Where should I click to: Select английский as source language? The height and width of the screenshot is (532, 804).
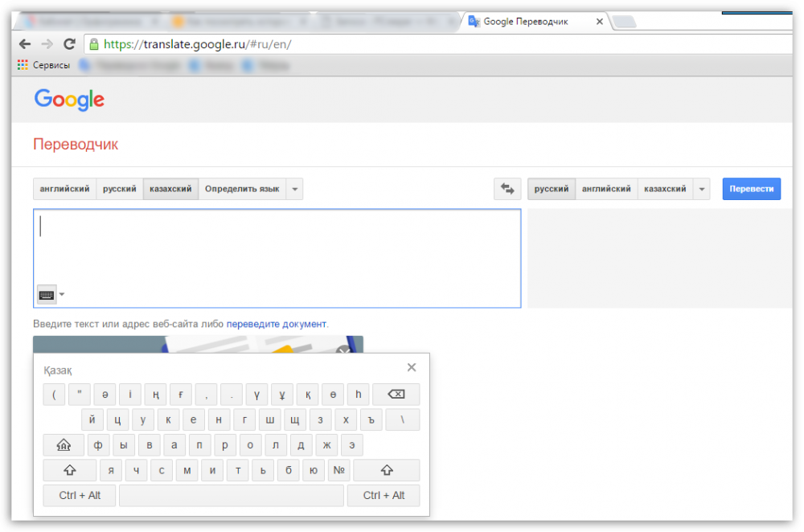(x=64, y=189)
